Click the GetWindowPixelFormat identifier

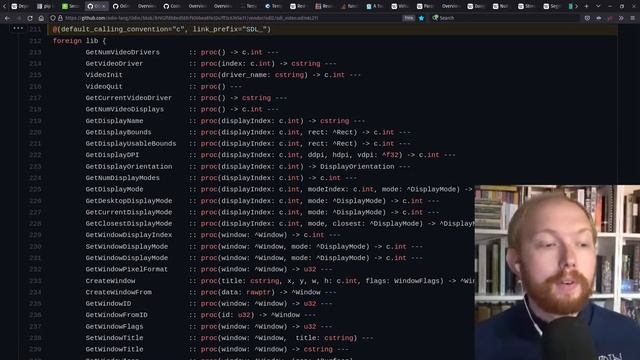pos(127,269)
